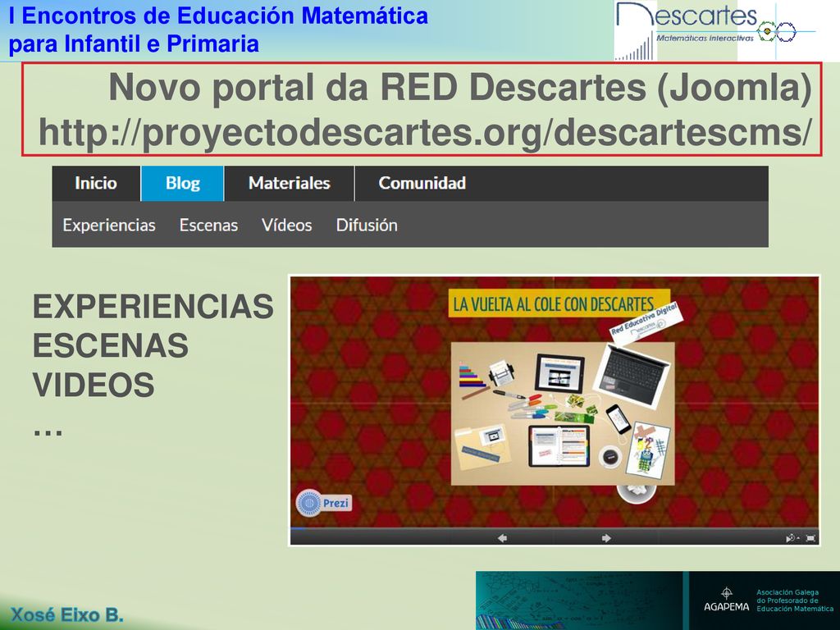Click the Prezi presentation desk image
Viewport: 840px width, 630px height.
pos(563,413)
